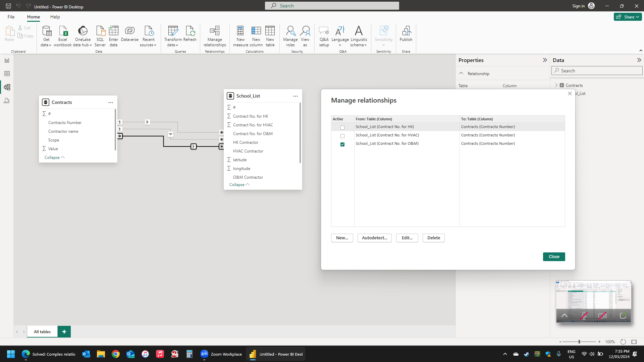Viewport: 644px width, 362px height.
Task: Collapse the Contracts table card
Action: (55, 158)
